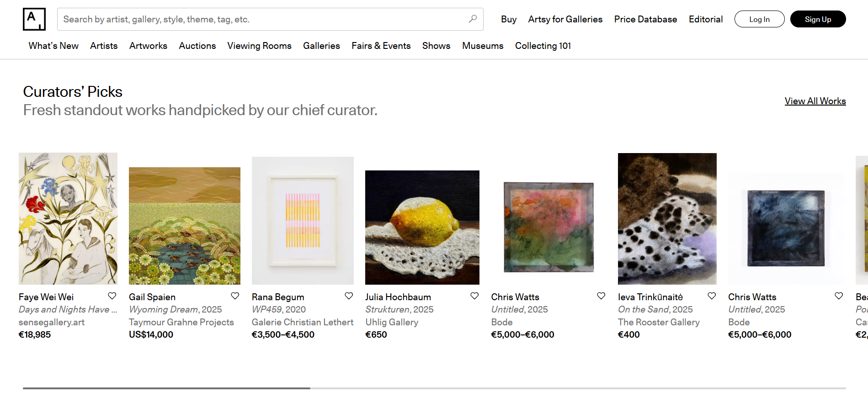Click the Artsy logo icon
Image resolution: width=868 pixels, height=403 pixels.
(x=34, y=19)
